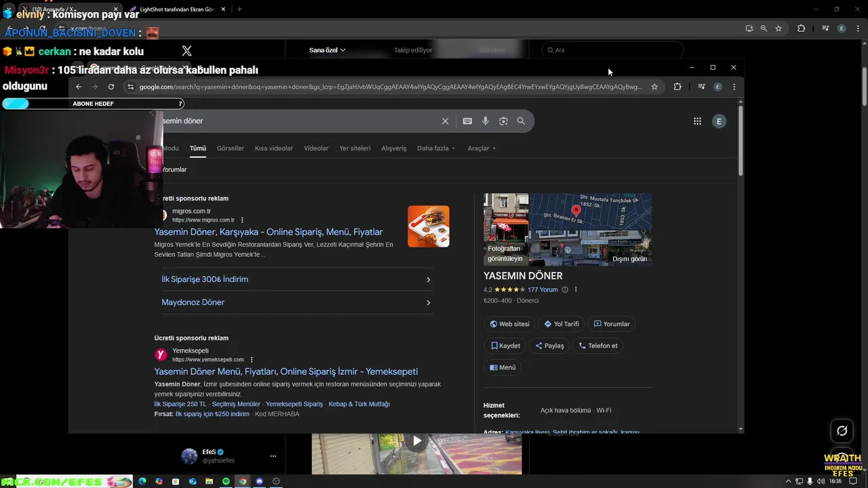Open Fotoğrafları görüntüleyin photo thumbnail
Image resolution: width=868 pixels, height=488 pixels.
pos(506,229)
